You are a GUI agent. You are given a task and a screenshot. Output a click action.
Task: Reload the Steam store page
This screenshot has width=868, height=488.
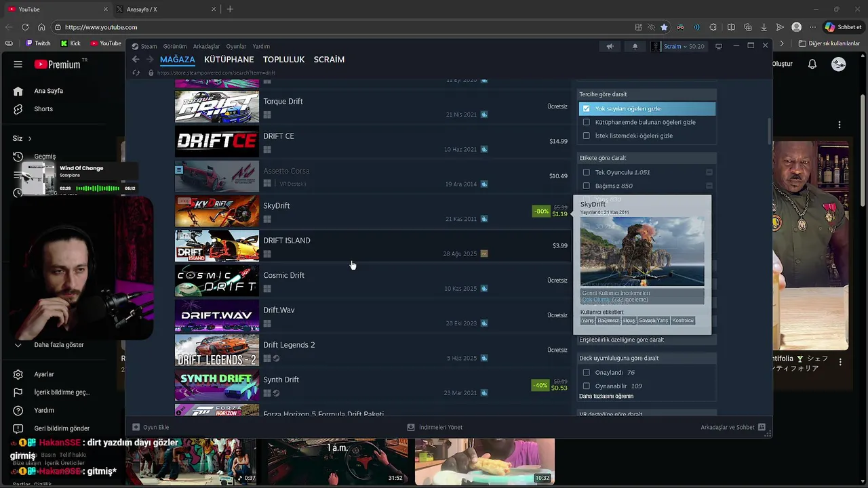click(x=136, y=73)
